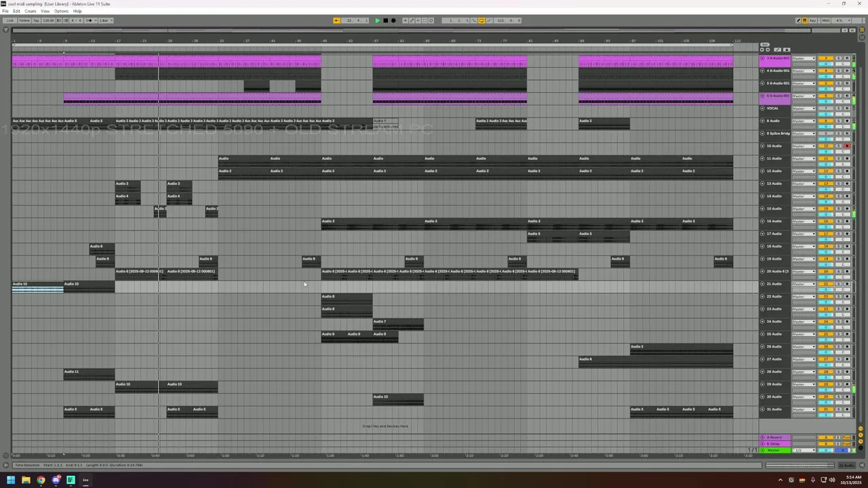Enable MIDI Arrangement Overdub plus button
868x488 pixels.
coord(405,20)
